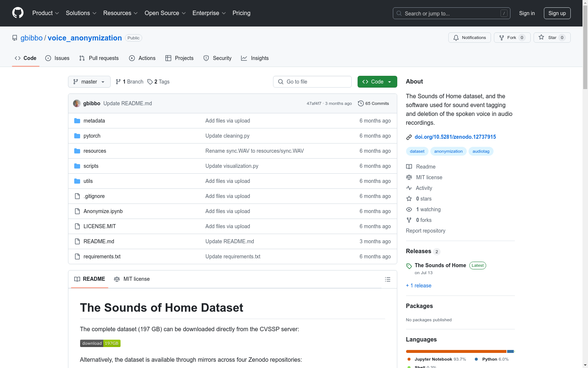This screenshot has height=368, width=588.
Task: Click the Sign up button
Action: tap(557, 13)
